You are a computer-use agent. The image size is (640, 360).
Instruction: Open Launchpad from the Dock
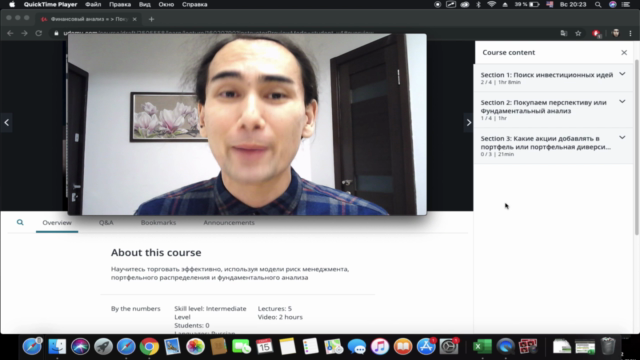point(103,347)
